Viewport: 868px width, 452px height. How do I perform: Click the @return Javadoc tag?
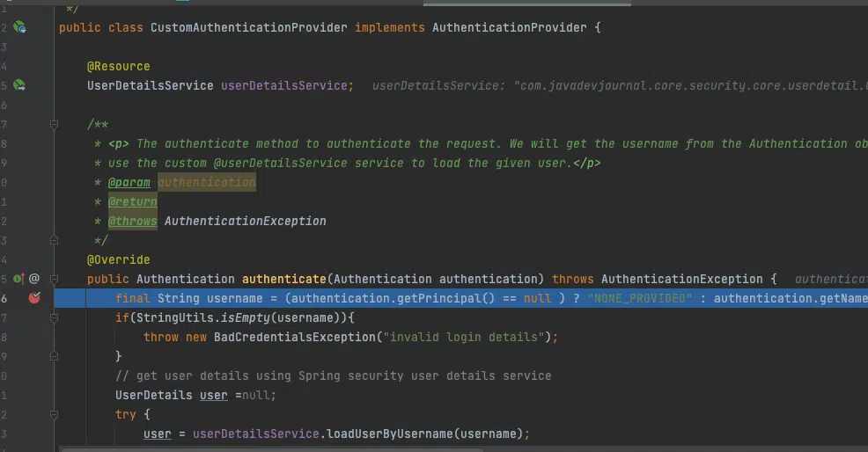pyautogui.click(x=133, y=202)
